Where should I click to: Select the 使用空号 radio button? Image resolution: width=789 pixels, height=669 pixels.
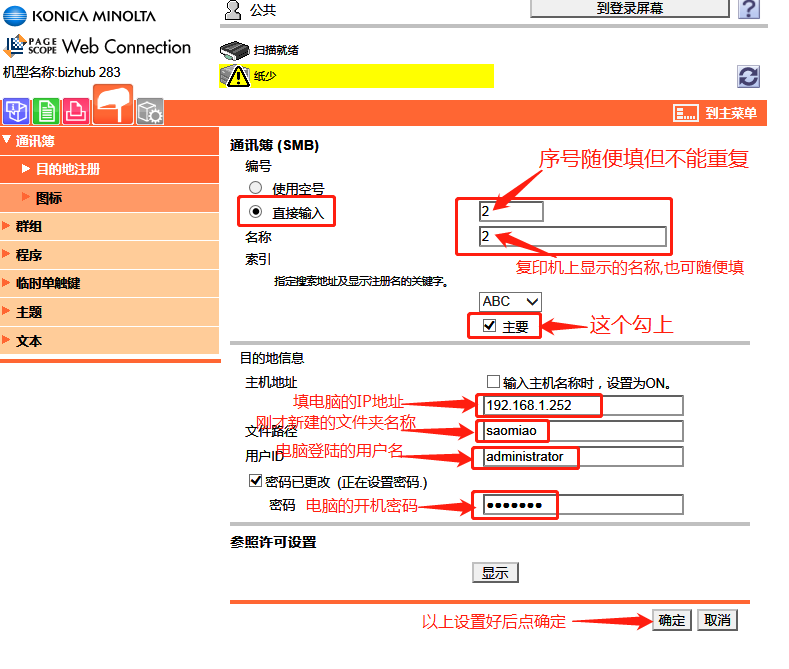[256, 188]
